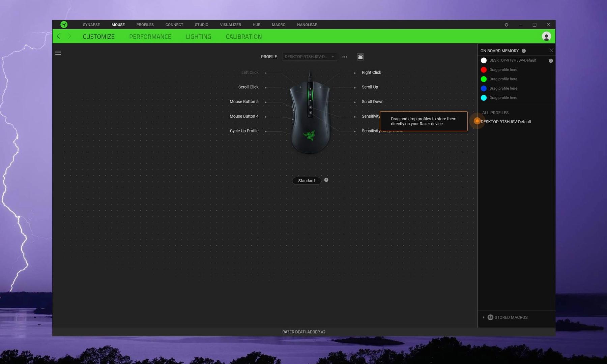Open profile options three-dot menu
607x364 pixels.
pos(344,57)
